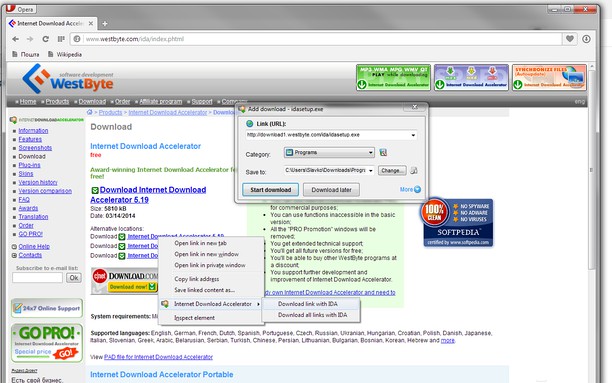Open Download Internet Download Accelerator 5.19 link
Screen dimensions: 612x383
click(148, 194)
